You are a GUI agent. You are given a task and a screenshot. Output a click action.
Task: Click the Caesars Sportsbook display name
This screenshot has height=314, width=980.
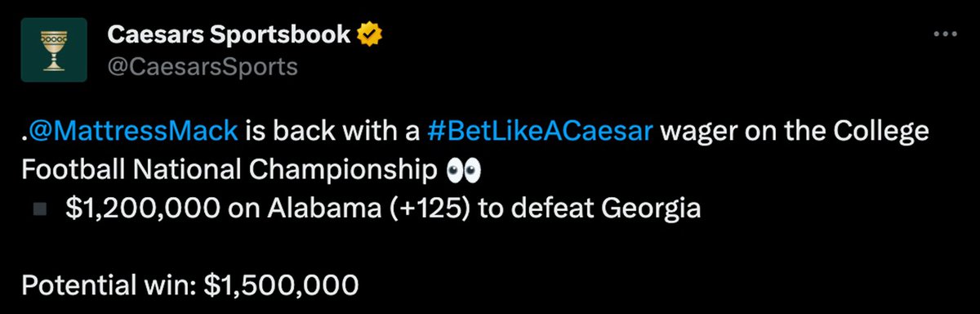229,35
